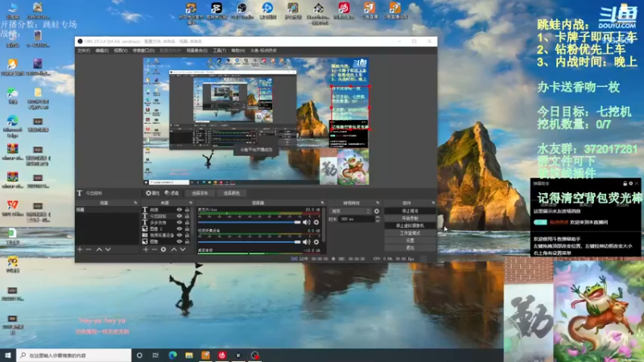Image resolution: width=644 pixels, height=362 pixels.
Task: Open the 文件(F) menu in OBS
Action: [84, 51]
